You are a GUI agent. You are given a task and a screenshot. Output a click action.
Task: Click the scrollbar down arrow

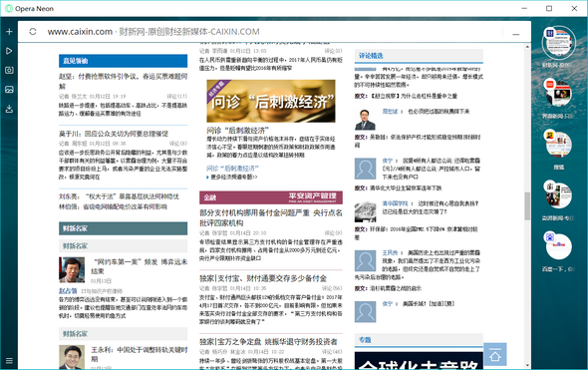point(527,365)
